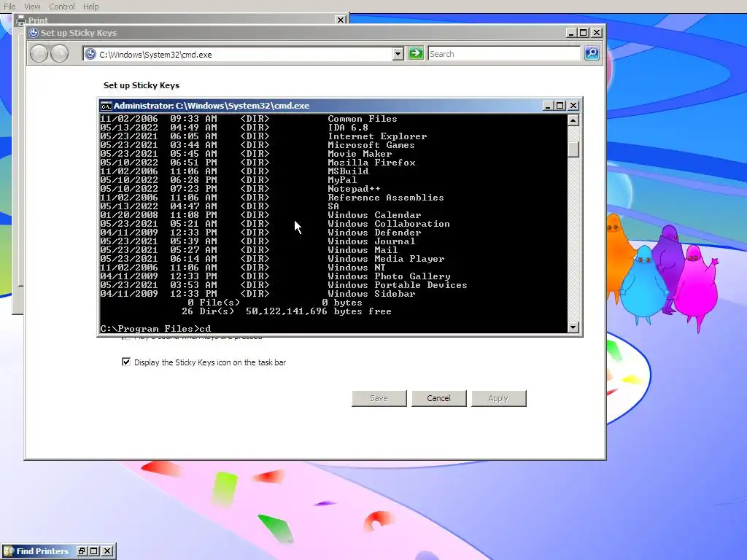Click the Back navigation arrow button
The width and height of the screenshot is (747, 560).
point(39,53)
